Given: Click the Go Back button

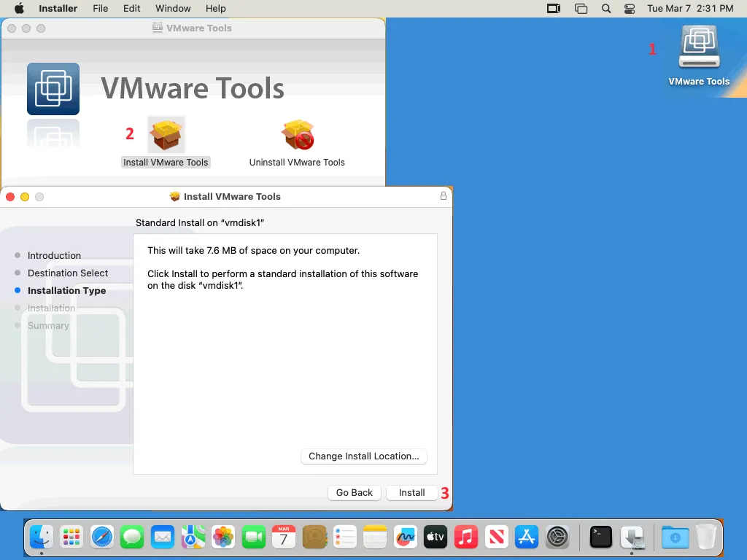Looking at the screenshot, I should click(355, 493).
